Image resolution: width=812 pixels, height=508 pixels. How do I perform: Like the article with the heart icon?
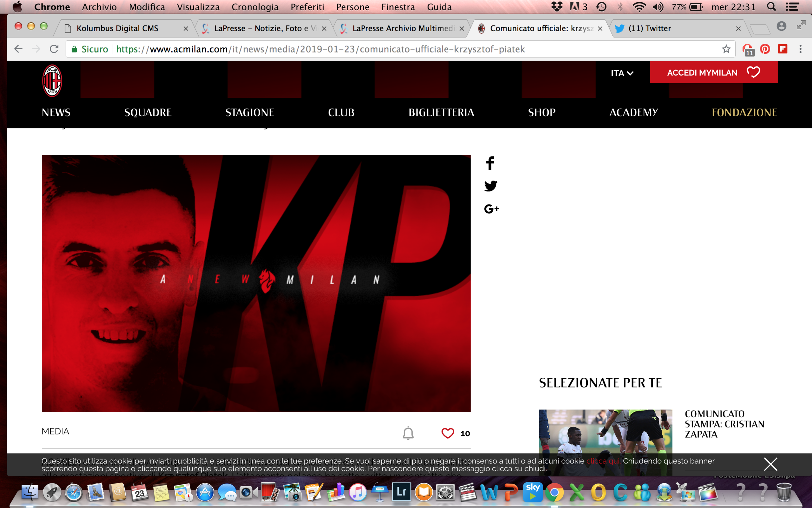point(447,433)
